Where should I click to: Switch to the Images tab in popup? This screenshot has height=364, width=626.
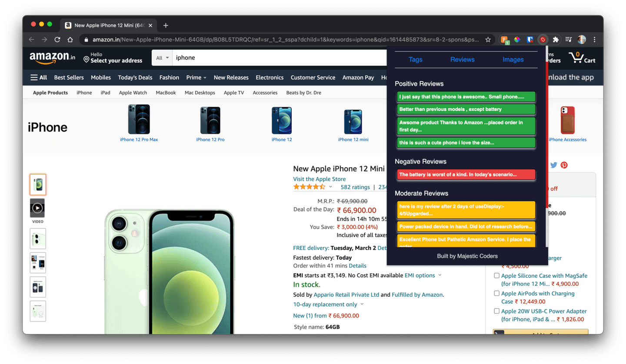(x=513, y=60)
